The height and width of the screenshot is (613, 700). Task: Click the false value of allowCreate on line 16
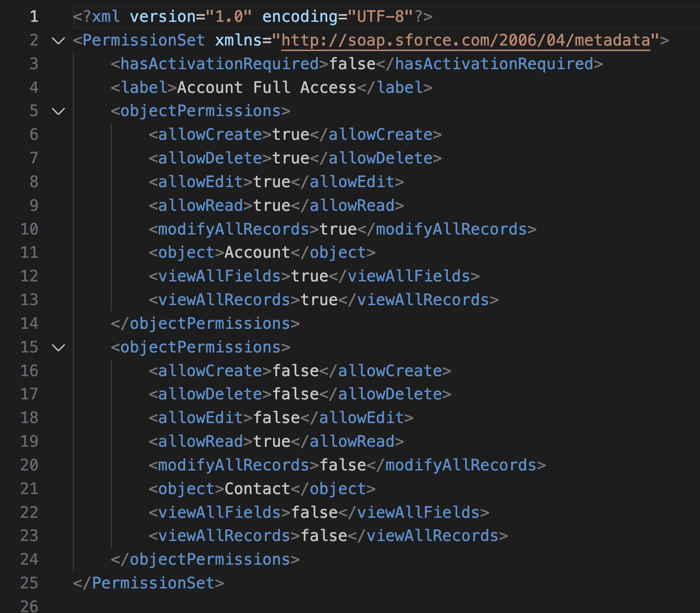click(x=295, y=371)
